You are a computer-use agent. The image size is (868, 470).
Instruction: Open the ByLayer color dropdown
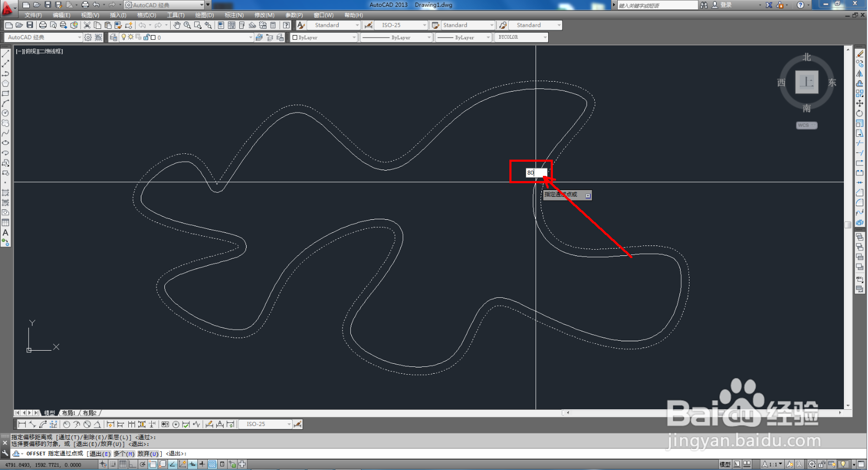pos(324,38)
